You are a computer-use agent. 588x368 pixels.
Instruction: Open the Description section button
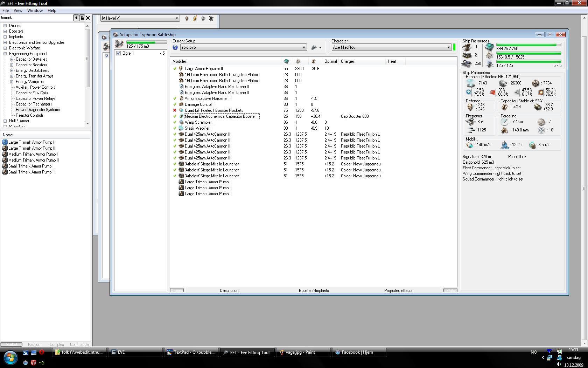coord(229,291)
